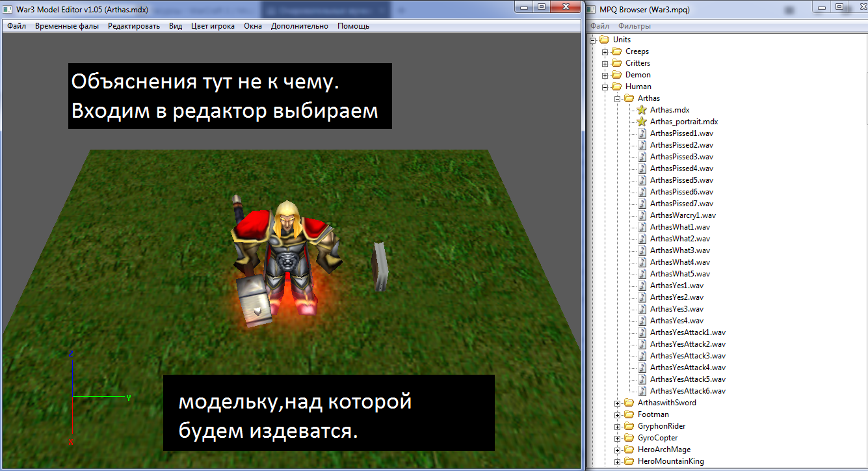Select ArthasWhat4.wav in the tree
This screenshot has height=471, width=868.
tap(680, 262)
